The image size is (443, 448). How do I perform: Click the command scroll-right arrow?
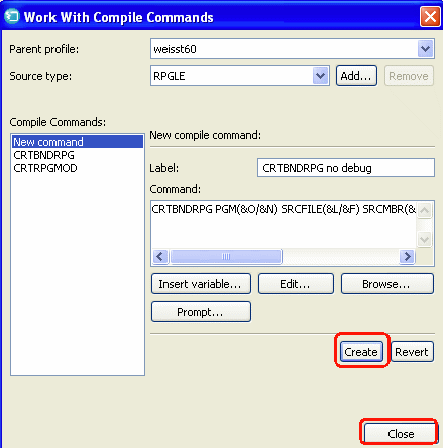point(407,257)
